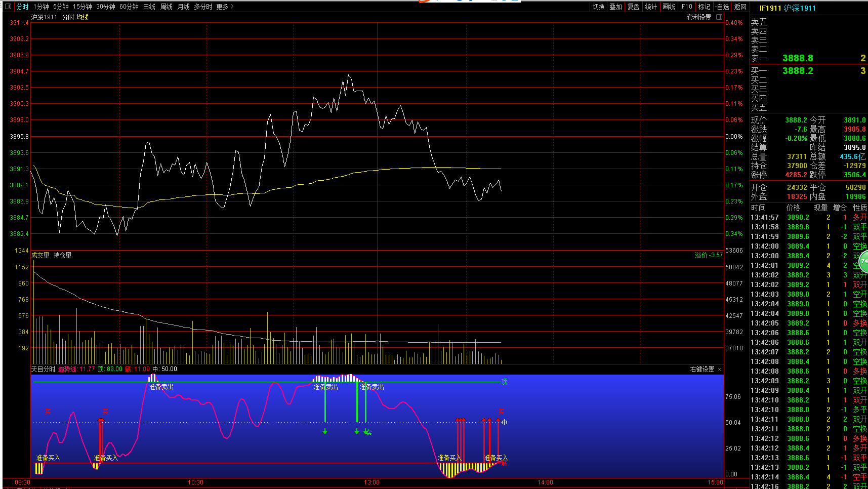Open the 统计 statistics tool
868x489 pixels.
tap(651, 7)
